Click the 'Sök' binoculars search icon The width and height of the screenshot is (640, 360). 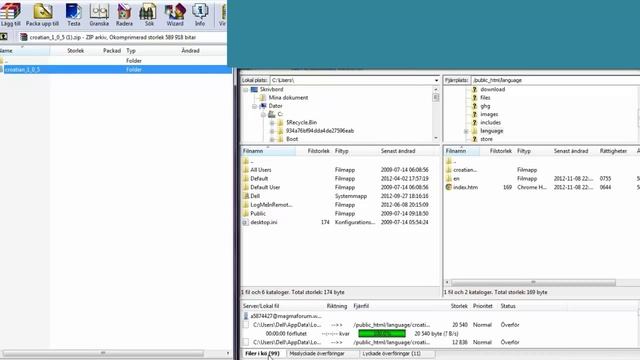coord(149,12)
